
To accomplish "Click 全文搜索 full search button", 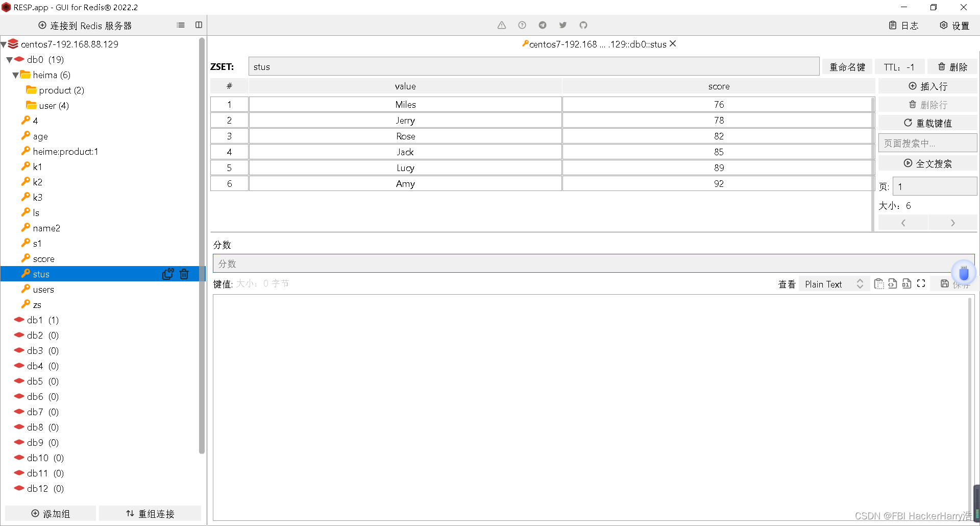I will point(928,163).
